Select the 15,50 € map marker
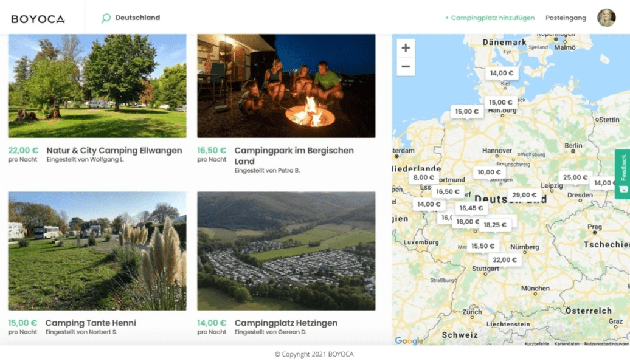 (x=483, y=246)
